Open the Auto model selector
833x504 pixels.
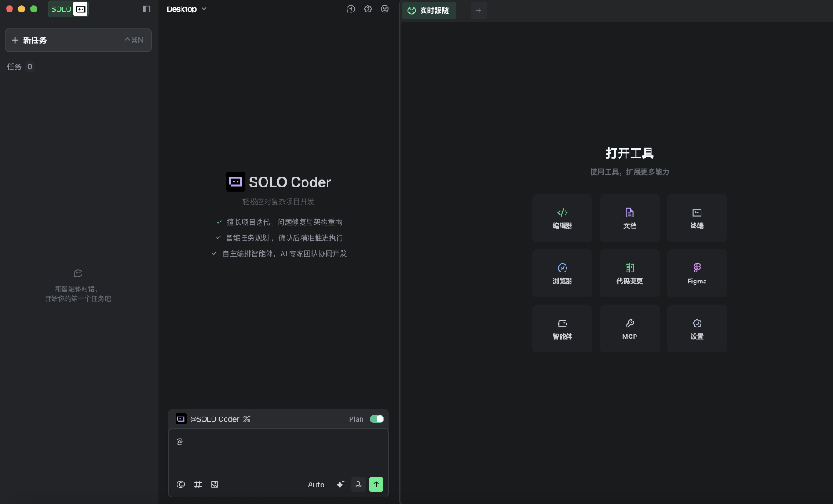(x=316, y=484)
